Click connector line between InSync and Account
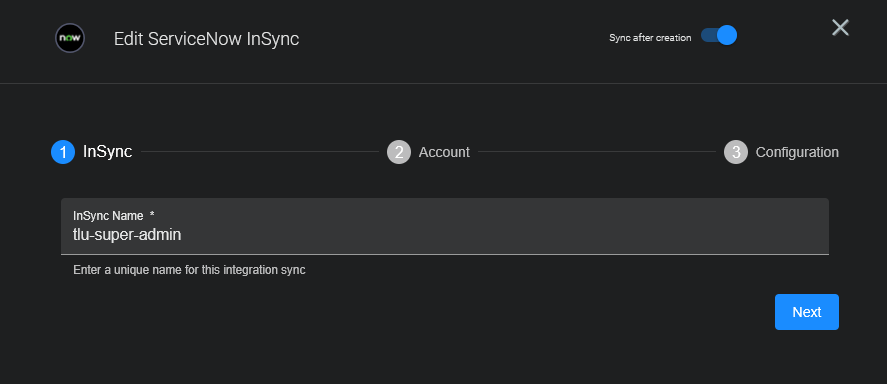The height and width of the screenshot is (384, 887). (260, 152)
